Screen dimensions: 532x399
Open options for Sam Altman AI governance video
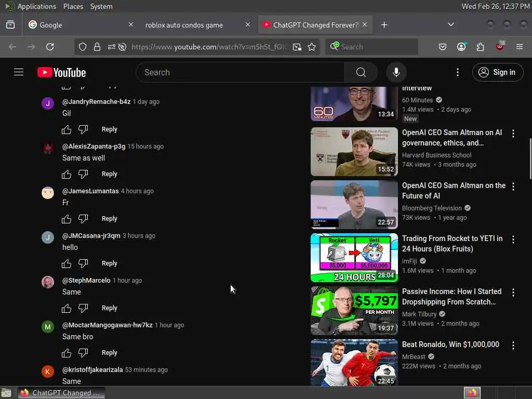pos(513,134)
